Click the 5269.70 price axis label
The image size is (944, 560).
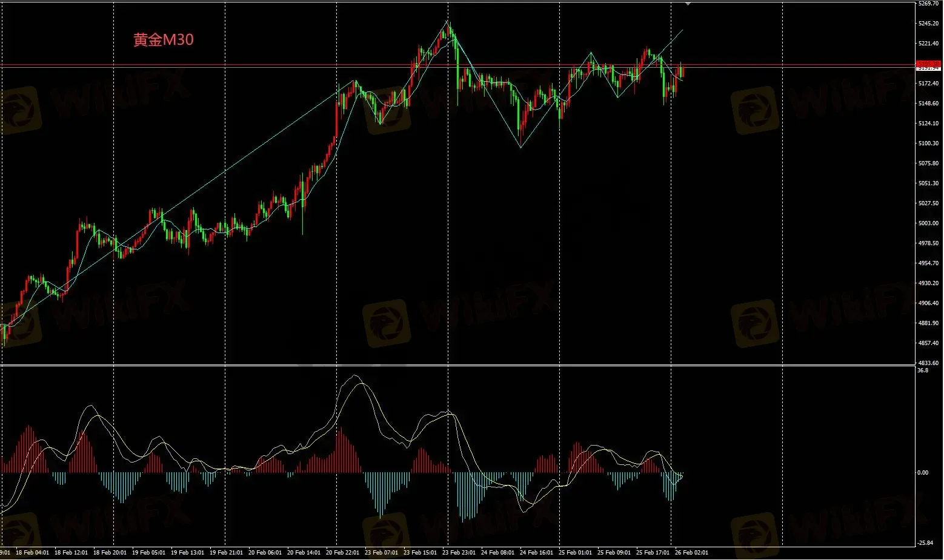(928, 4)
